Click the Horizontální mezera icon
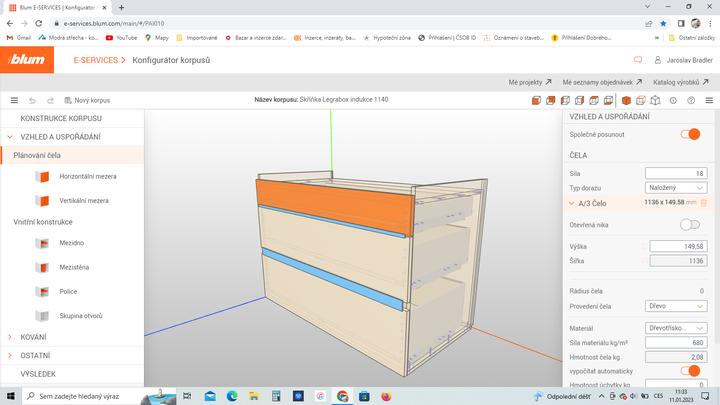Image resolution: width=720 pixels, height=405 pixels. coord(42,176)
